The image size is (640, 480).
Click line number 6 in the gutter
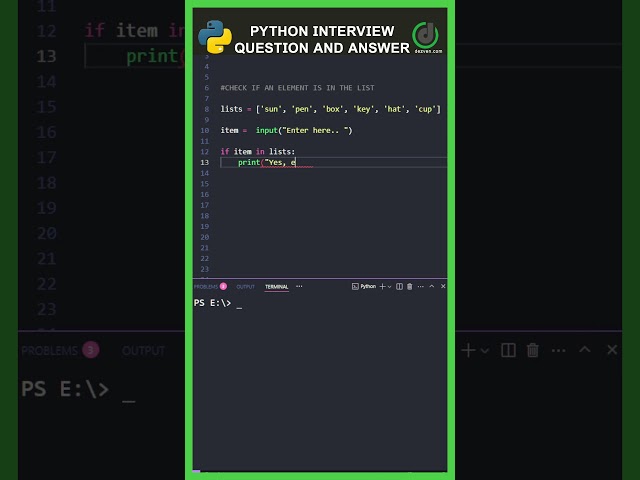pos(206,88)
